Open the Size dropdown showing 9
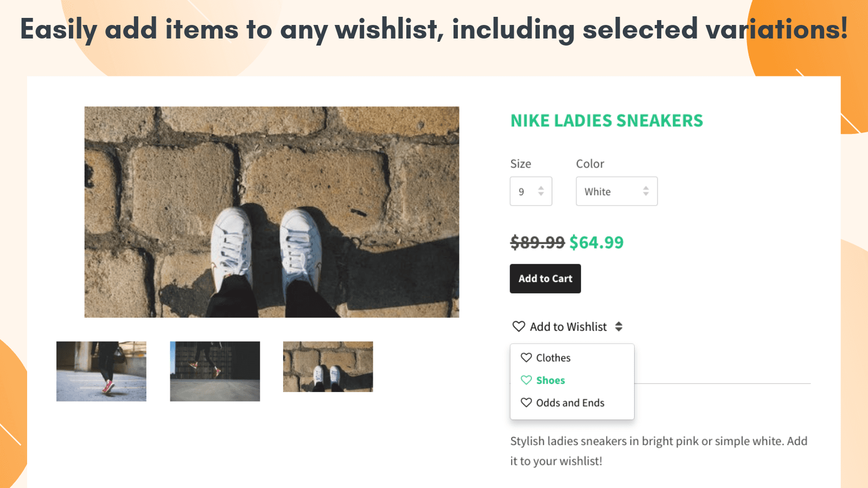 coord(531,191)
